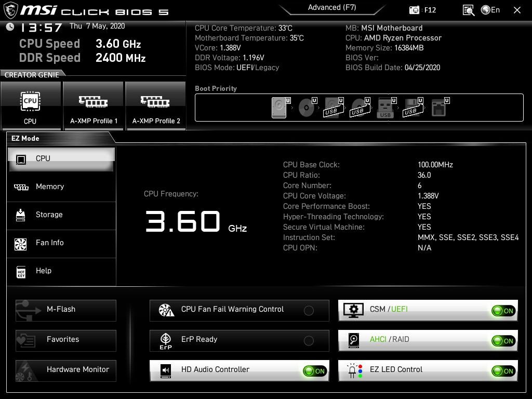The height and width of the screenshot is (399, 532).
Task: Click the last network boot device icon
Action: pyautogui.click(x=439, y=108)
